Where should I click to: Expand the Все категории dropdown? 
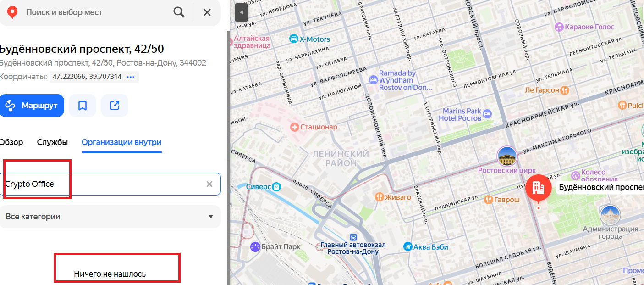[x=110, y=217]
